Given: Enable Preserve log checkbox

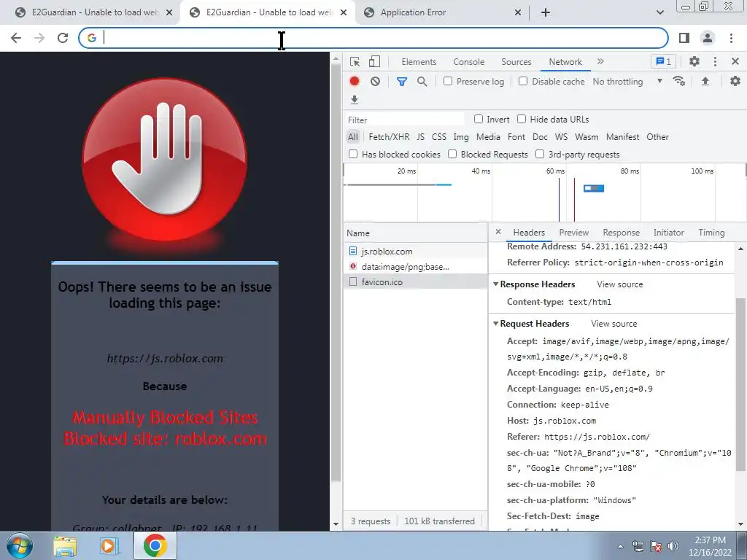Looking at the screenshot, I should pyautogui.click(x=448, y=81).
